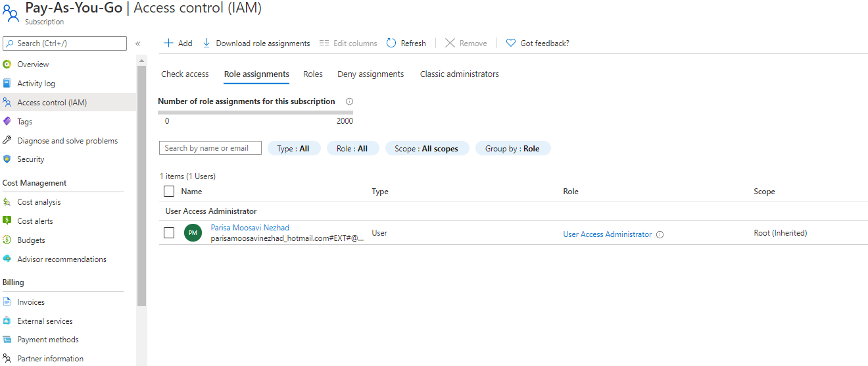
Task: Open the Parisa Moosavi Nezhad user link
Action: [250, 228]
